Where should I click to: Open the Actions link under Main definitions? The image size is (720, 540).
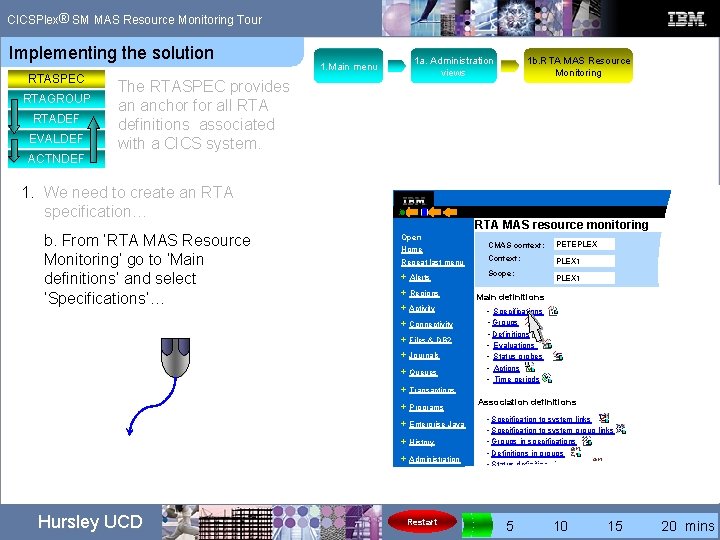506,368
